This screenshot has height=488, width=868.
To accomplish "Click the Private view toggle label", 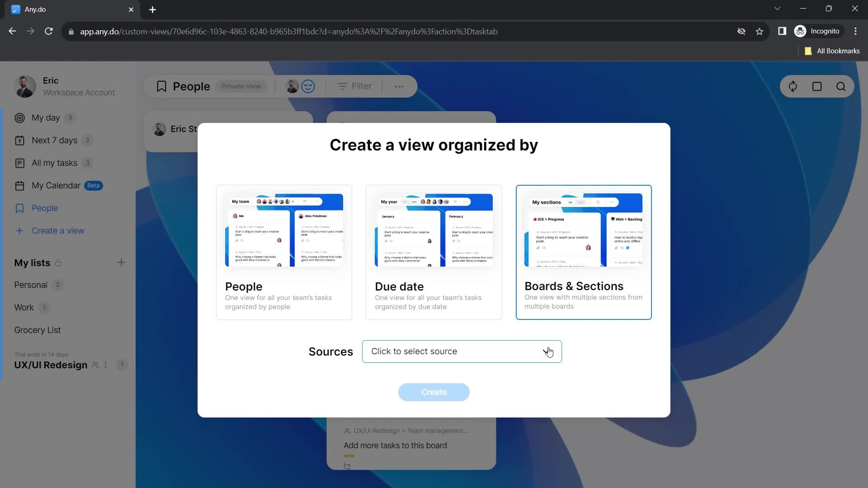I will (x=242, y=86).
